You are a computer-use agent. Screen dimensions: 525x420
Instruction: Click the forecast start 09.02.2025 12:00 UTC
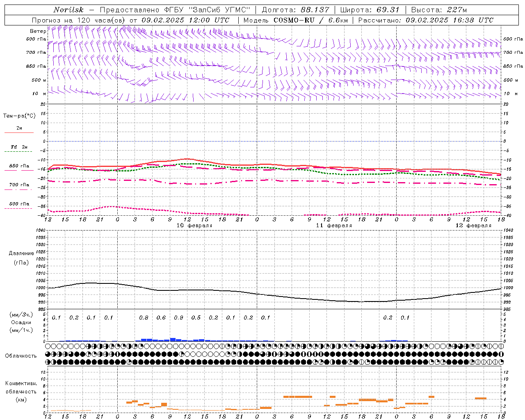(x=185, y=20)
